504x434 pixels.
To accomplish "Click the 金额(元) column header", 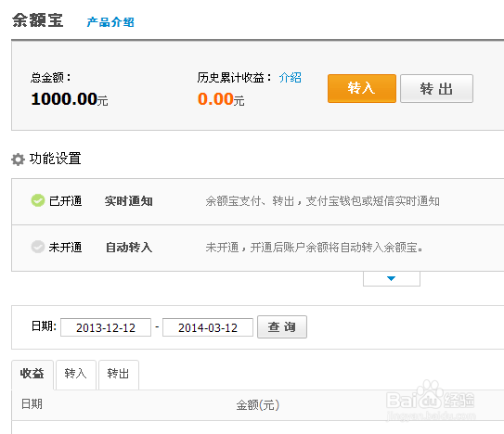I will (x=258, y=404).
